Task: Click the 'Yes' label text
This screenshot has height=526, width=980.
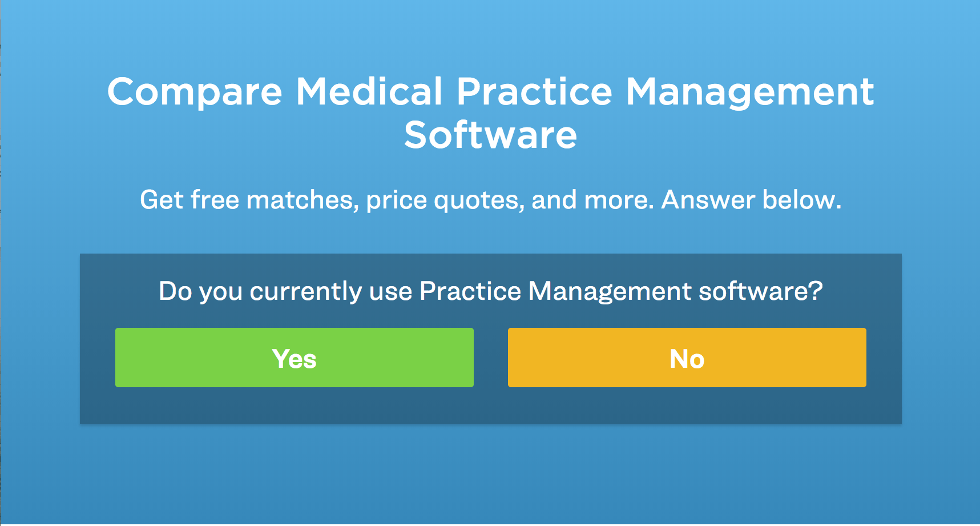Action: (295, 359)
